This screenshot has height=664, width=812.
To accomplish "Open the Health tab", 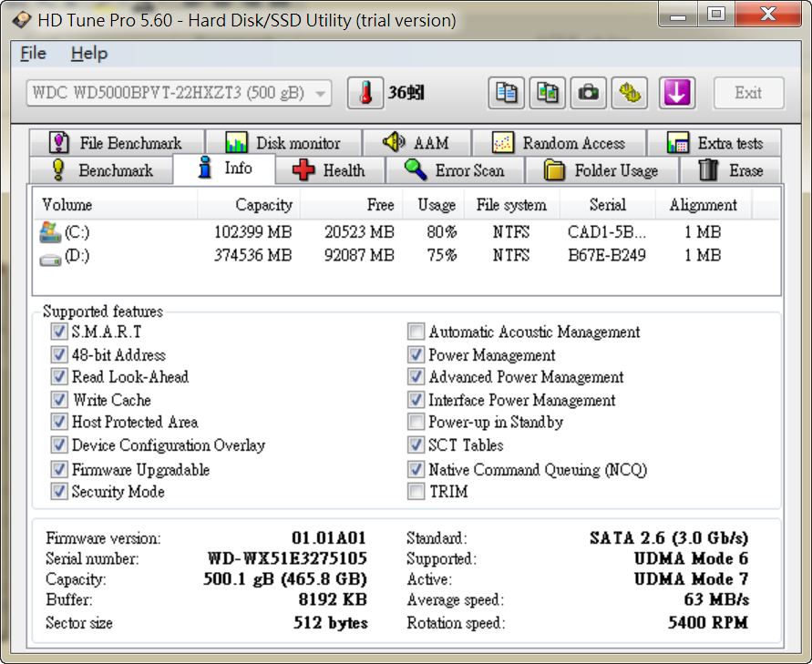I will click(330, 170).
